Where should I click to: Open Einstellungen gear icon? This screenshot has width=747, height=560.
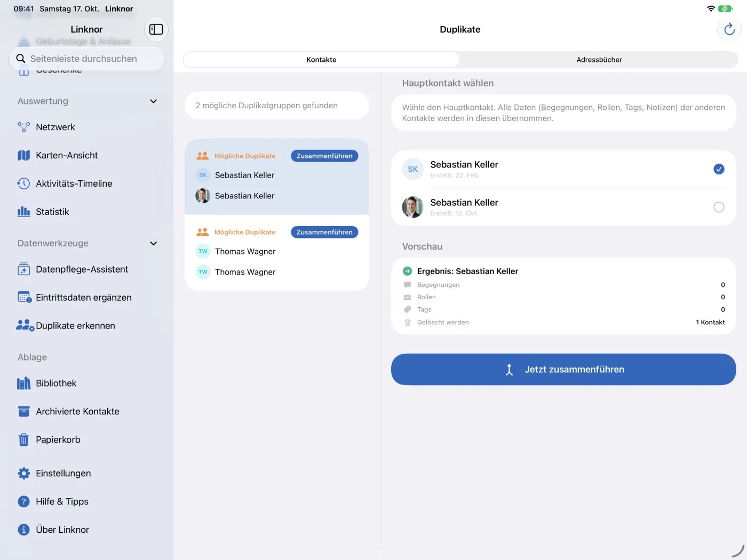tap(23, 473)
